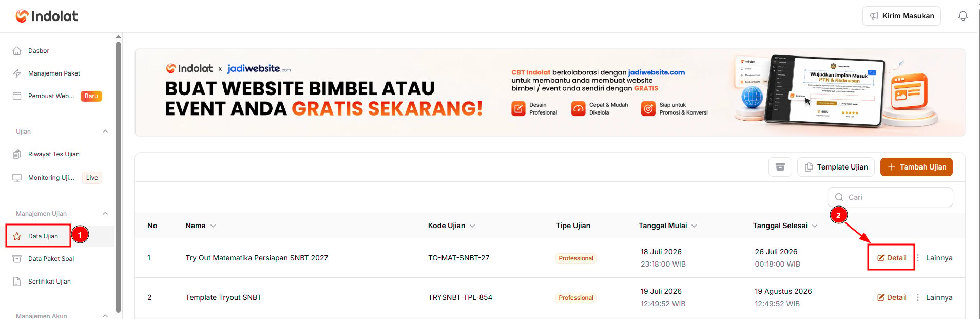
Task: Open Manajemen Paket in the sidebar
Action: [x=54, y=73]
